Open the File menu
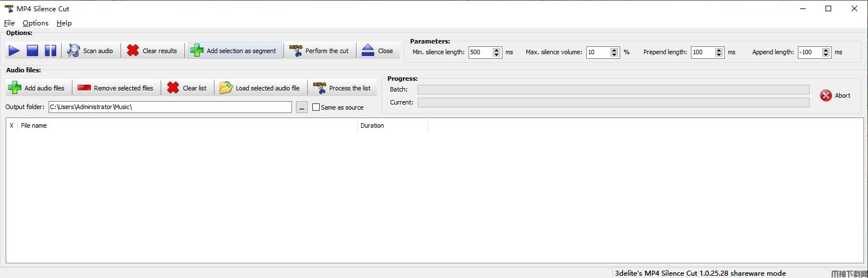The image size is (868, 278). coord(9,23)
